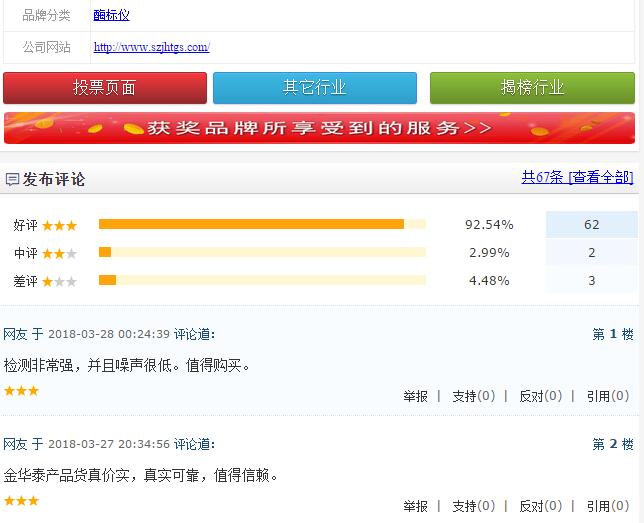This screenshot has width=644, height=523.
Task: Support the second floor comment
Action: 473,506
